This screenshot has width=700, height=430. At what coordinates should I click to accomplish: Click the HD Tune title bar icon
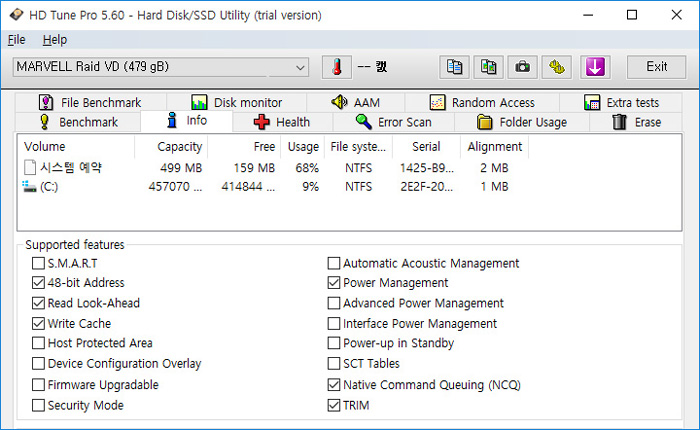click(16, 15)
